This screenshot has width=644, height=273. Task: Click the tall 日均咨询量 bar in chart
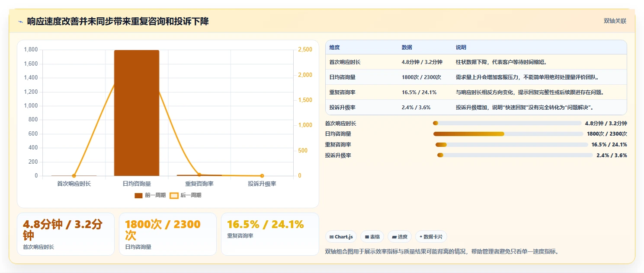click(137, 113)
